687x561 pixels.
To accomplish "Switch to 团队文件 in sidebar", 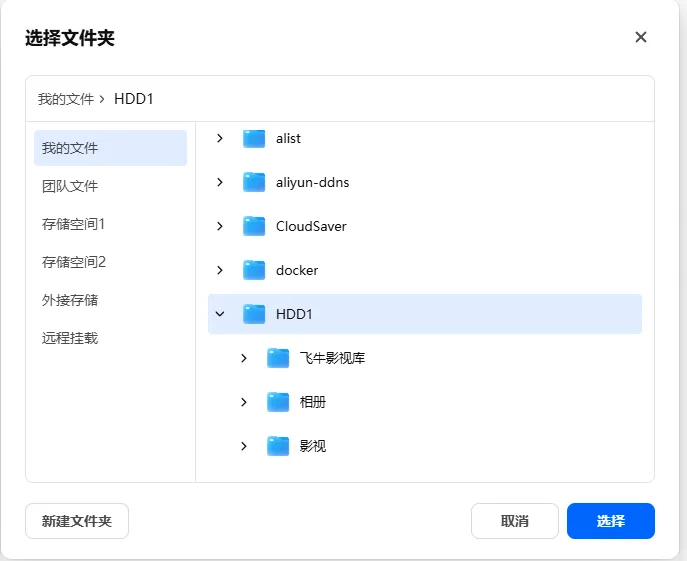I will pyautogui.click(x=70, y=186).
